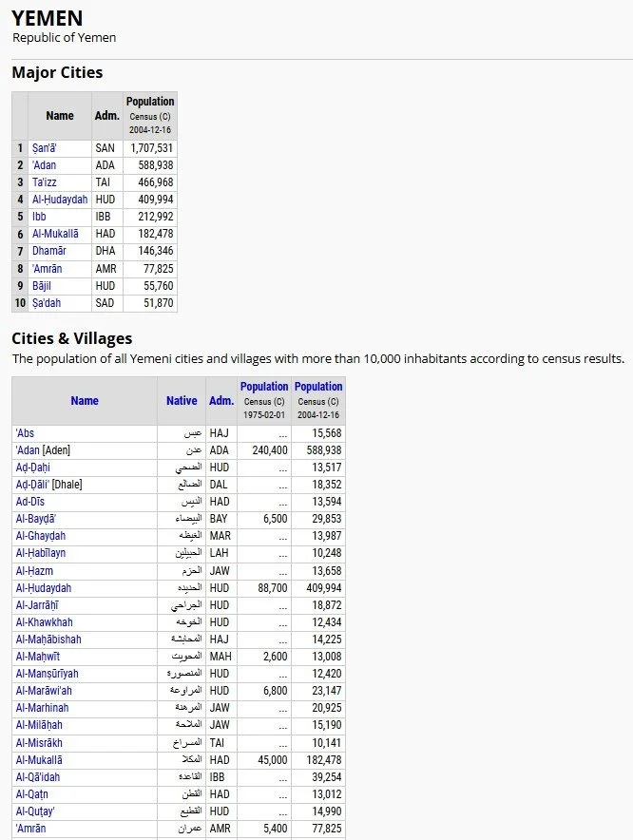The image size is (633, 840).
Task: Open the Ad-Dīs link
Action: [30, 502]
